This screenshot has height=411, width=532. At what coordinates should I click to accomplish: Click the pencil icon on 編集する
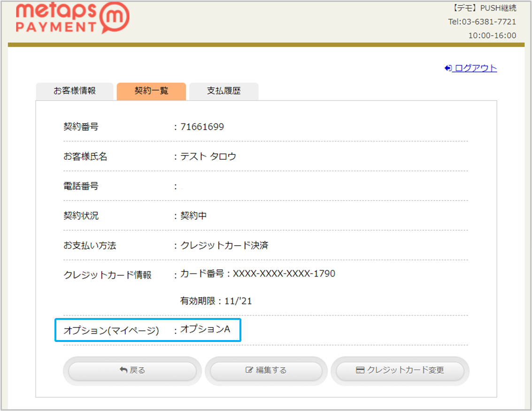pyautogui.click(x=249, y=371)
